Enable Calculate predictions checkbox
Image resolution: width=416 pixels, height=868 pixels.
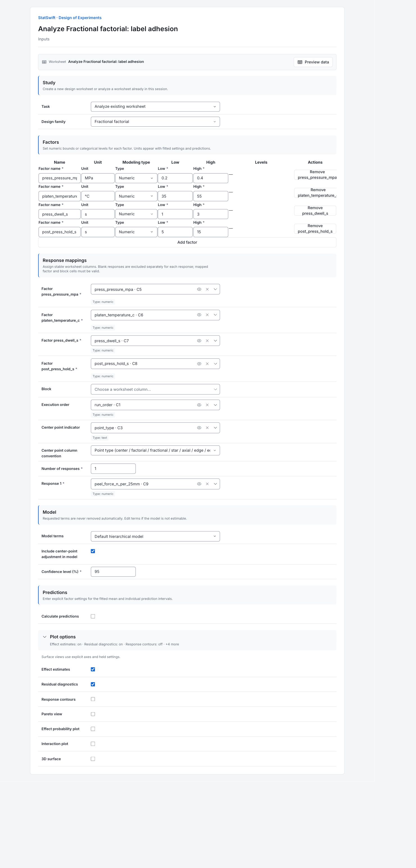click(x=93, y=616)
